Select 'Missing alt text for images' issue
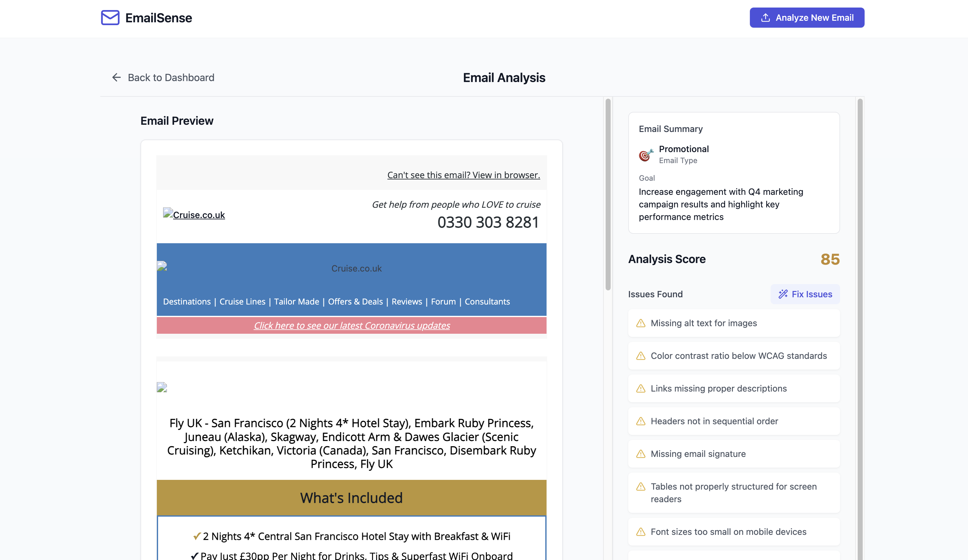This screenshot has height=560, width=968. 734,323
